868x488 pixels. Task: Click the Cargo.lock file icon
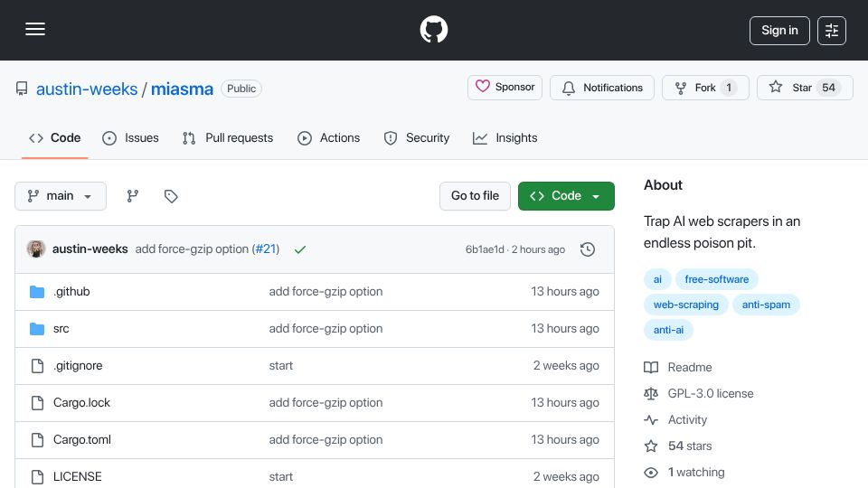click(37, 403)
